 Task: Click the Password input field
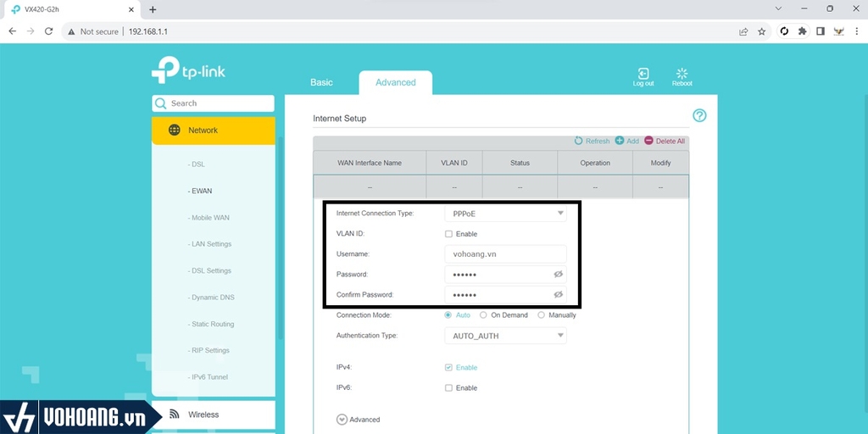click(x=505, y=274)
